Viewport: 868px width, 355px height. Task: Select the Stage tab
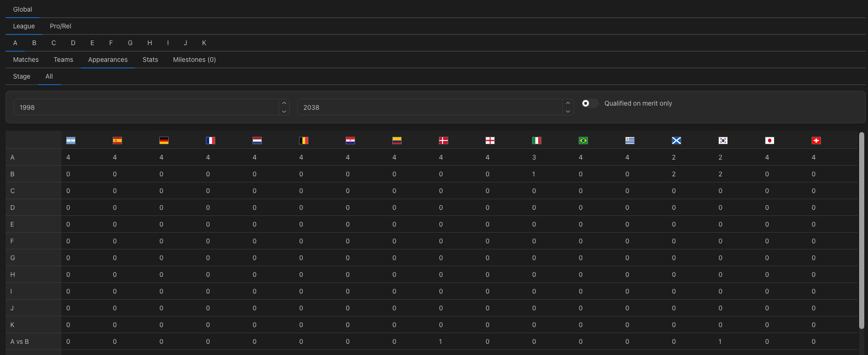[22, 76]
